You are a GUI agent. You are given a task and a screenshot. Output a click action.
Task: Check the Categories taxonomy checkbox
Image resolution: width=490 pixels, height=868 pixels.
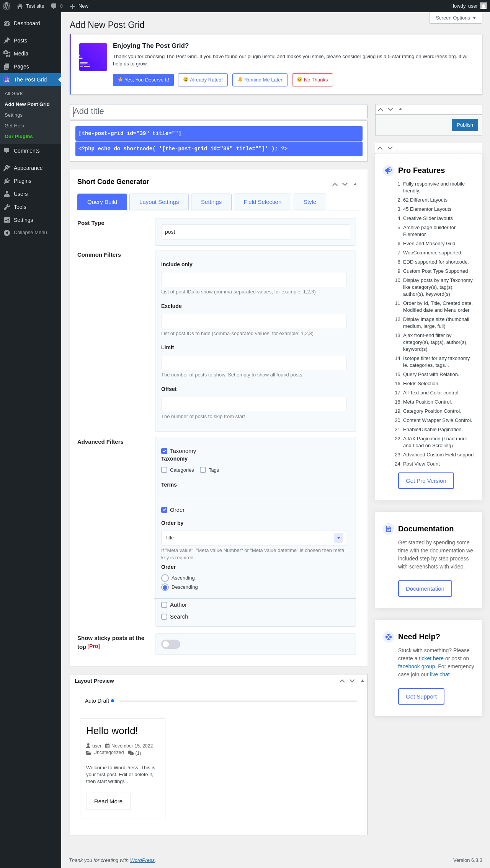coord(164,470)
